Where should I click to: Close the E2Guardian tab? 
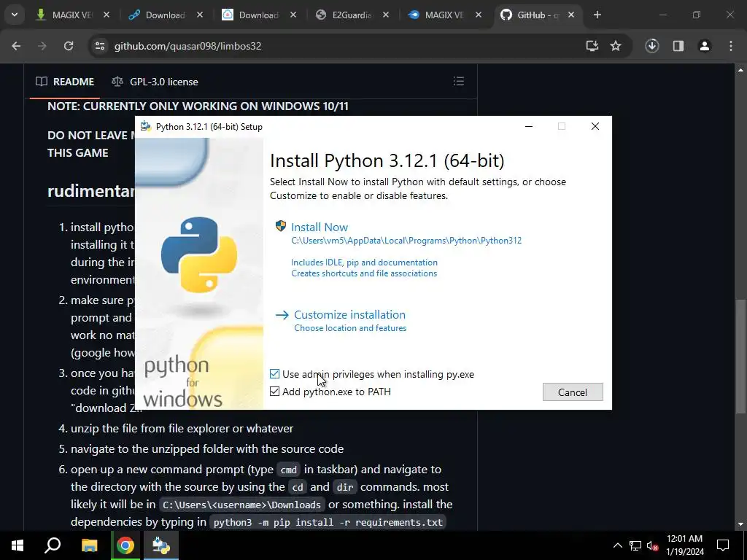386,15
